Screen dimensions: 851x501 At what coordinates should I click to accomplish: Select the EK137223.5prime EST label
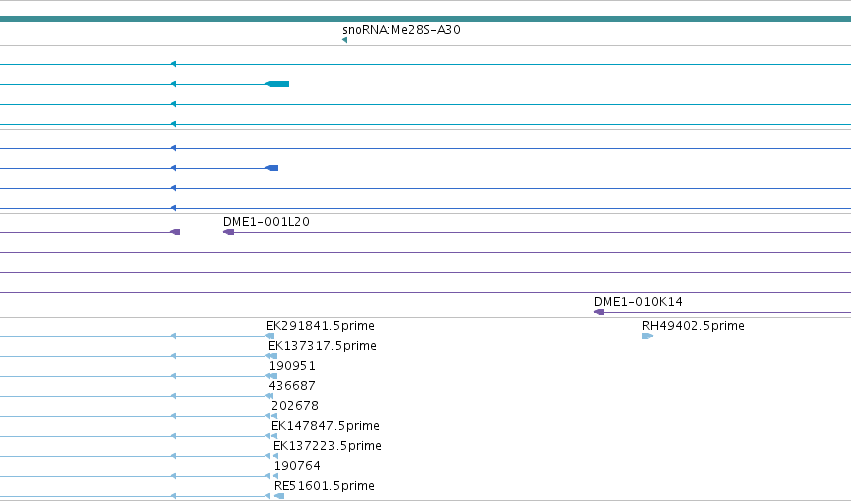(327, 446)
